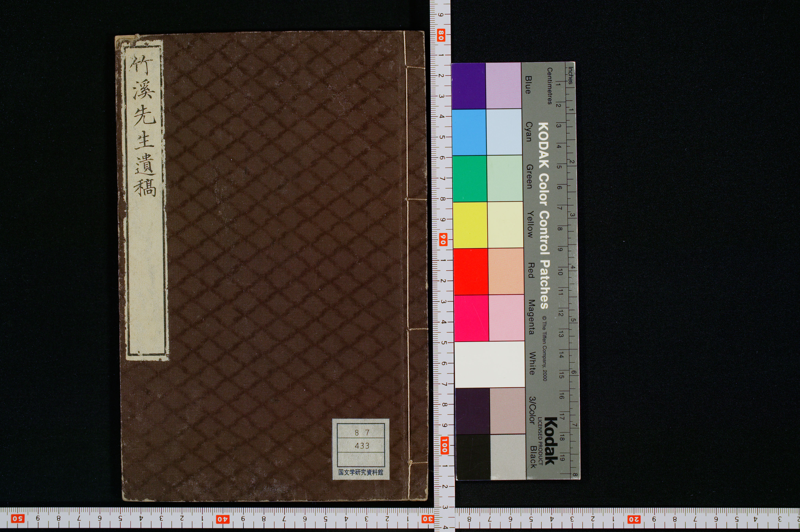The image size is (800, 532).
Task: Click the pure red color patch
Action: click(471, 272)
